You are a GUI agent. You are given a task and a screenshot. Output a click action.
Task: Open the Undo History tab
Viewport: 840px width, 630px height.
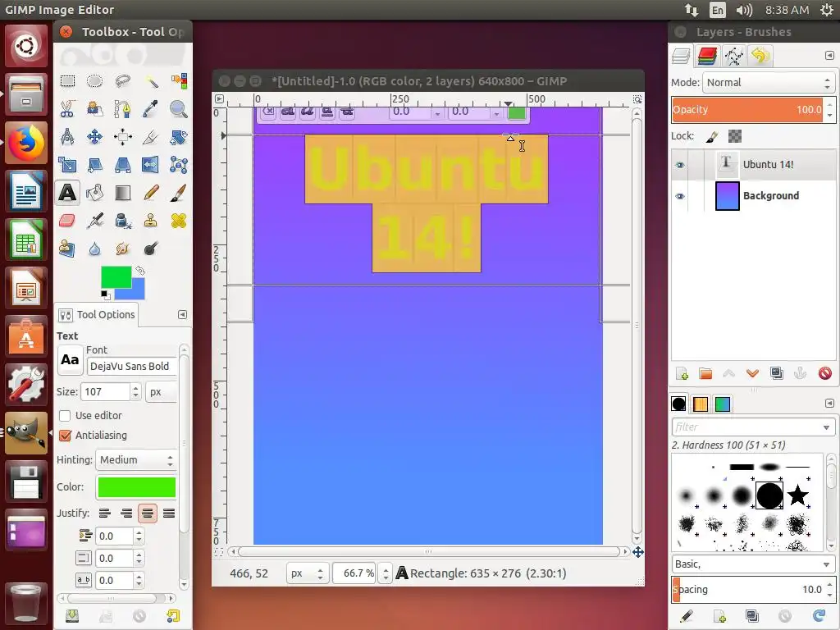tap(760, 56)
